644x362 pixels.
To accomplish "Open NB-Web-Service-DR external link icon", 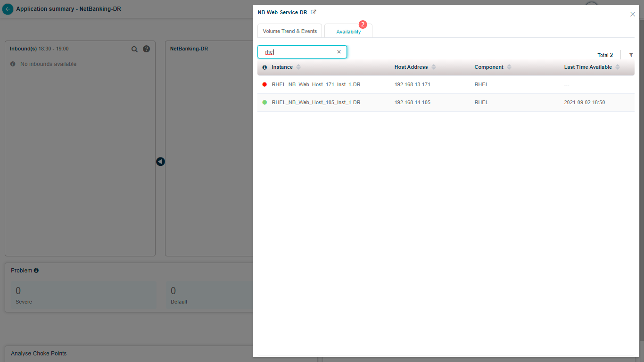I will pos(314,12).
